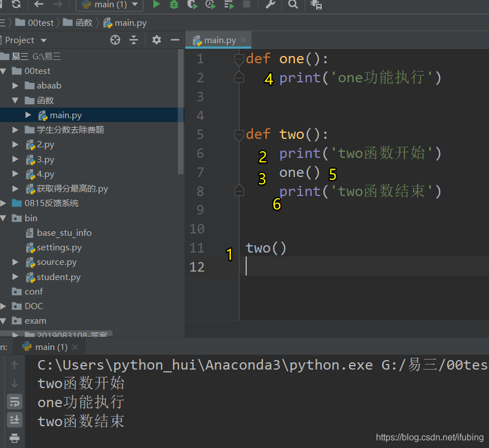Screen dimensions: 489x448
Task: Hide the Project tool window
Action: [175, 40]
